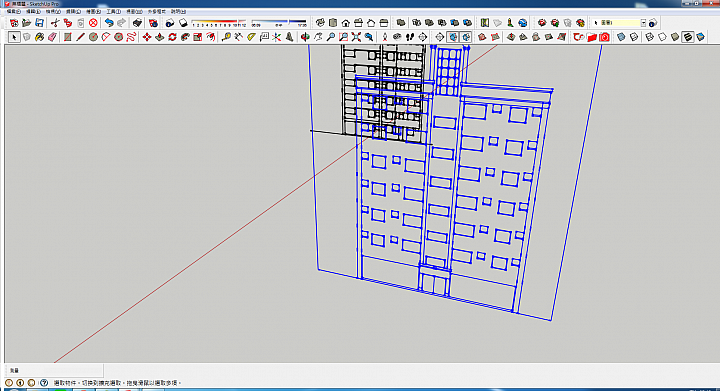The width and height of the screenshot is (720, 391).
Task: Adjust the shadow date month slider
Action: [219, 22]
